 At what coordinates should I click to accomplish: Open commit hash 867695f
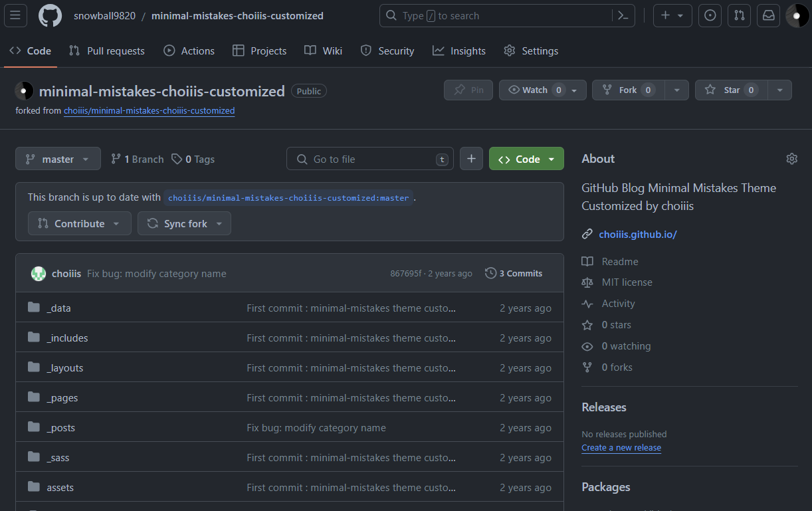[x=406, y=273]
